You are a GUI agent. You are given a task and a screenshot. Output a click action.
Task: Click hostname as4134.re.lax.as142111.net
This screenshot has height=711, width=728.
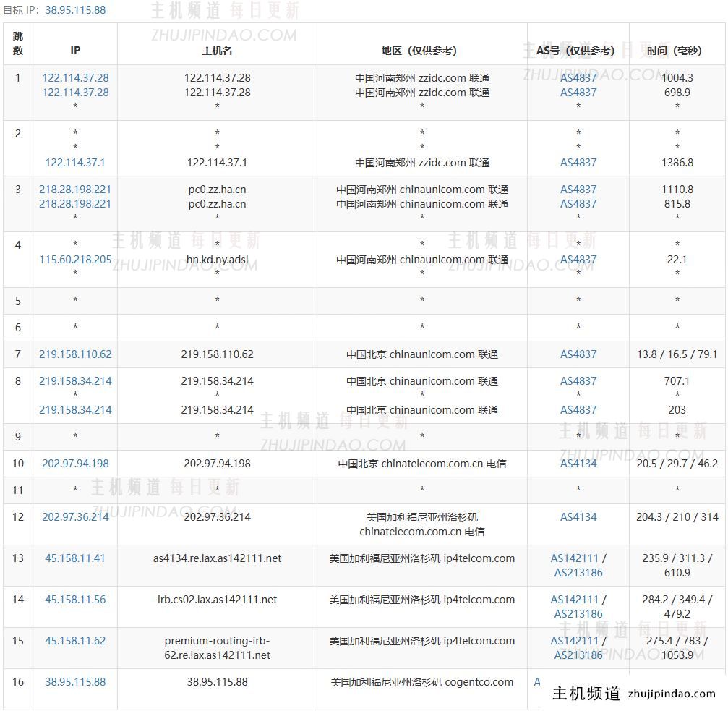click(x=217, y=558)
